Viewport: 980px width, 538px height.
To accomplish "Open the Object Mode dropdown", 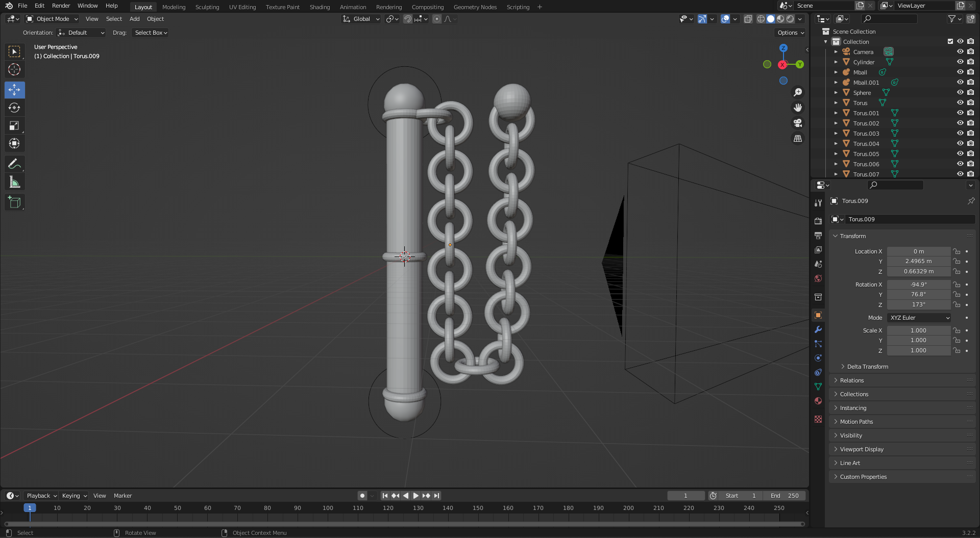I will pos(52,19).
